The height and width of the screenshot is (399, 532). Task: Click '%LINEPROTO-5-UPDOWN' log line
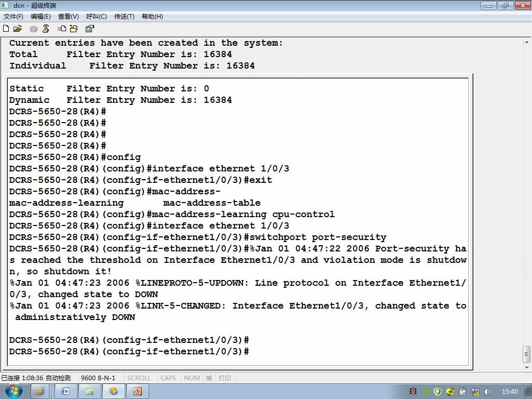tap(238, 283)
